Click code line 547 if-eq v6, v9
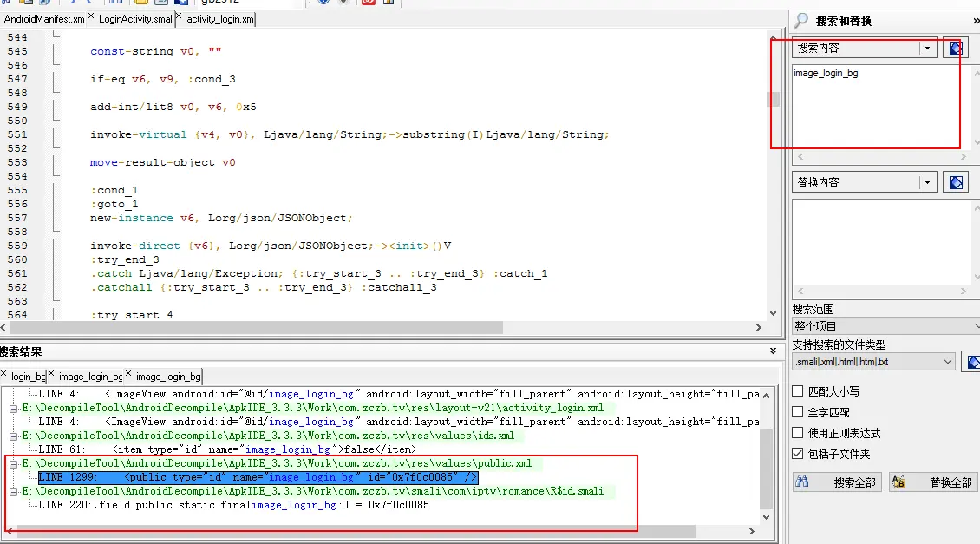 [162, 80]
